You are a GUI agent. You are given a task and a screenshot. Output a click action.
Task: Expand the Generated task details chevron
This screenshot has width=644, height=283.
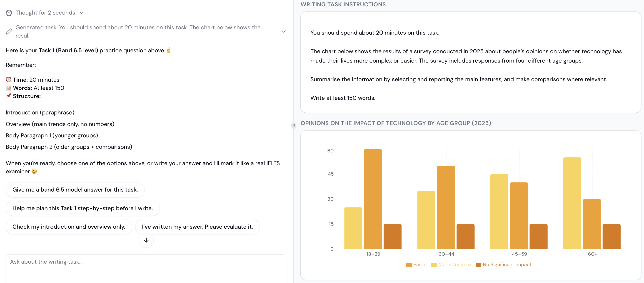pyautogui.click(x=284, y=32)
